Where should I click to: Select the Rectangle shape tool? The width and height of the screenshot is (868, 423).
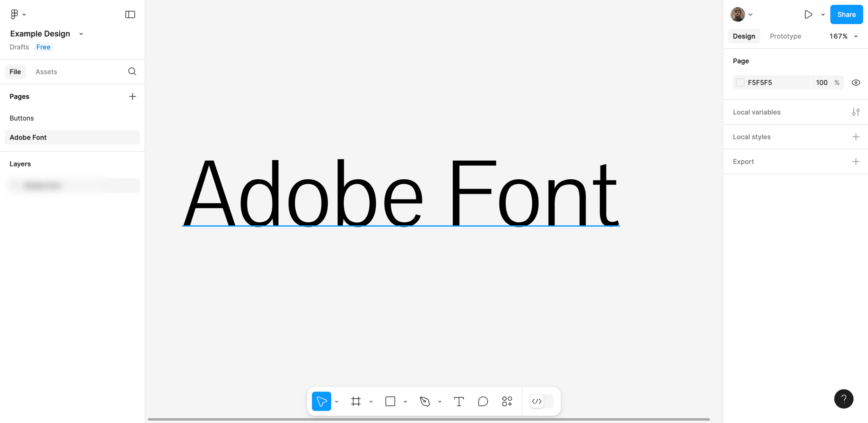pos(390,401)
